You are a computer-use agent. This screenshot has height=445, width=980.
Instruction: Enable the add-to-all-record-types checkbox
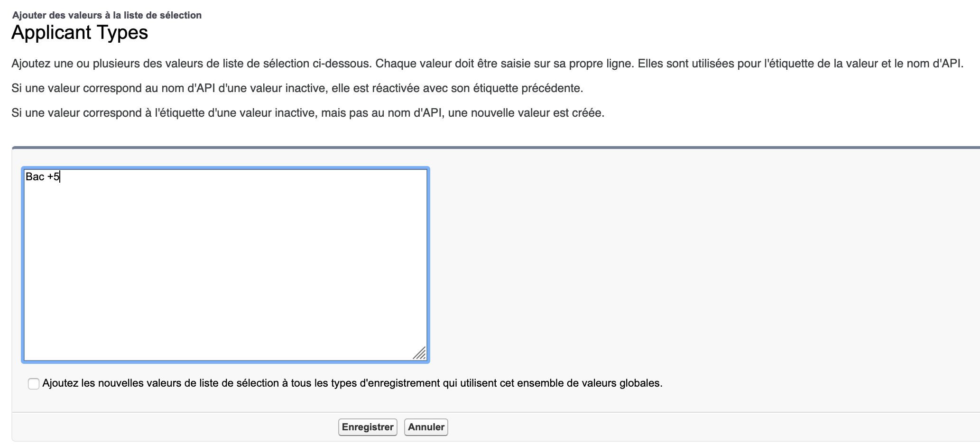34,384
